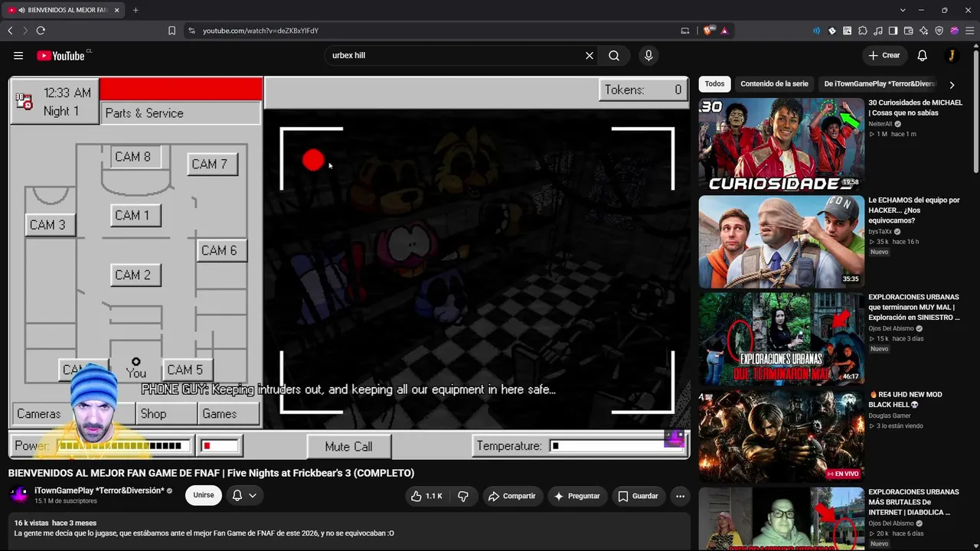Open the extensions puzzle menu
This screenshot has width=980, height=551.
point(863,31)
